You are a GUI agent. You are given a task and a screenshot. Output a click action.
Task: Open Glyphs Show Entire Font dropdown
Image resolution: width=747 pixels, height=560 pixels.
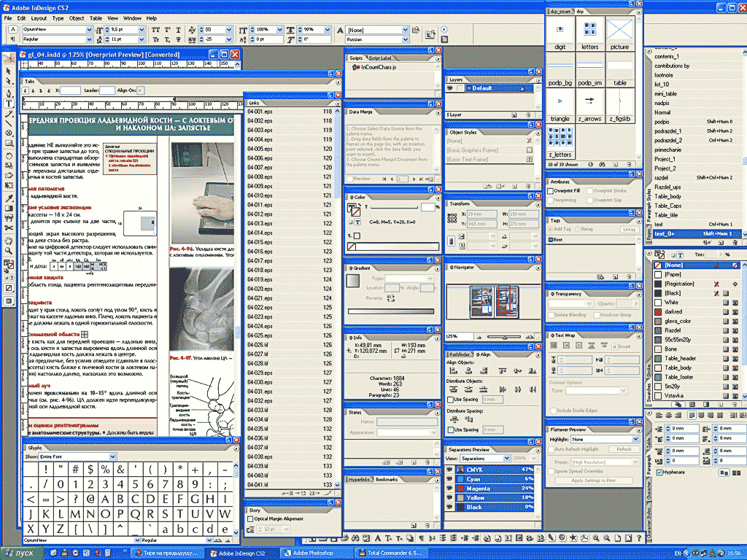click(113, 456)
